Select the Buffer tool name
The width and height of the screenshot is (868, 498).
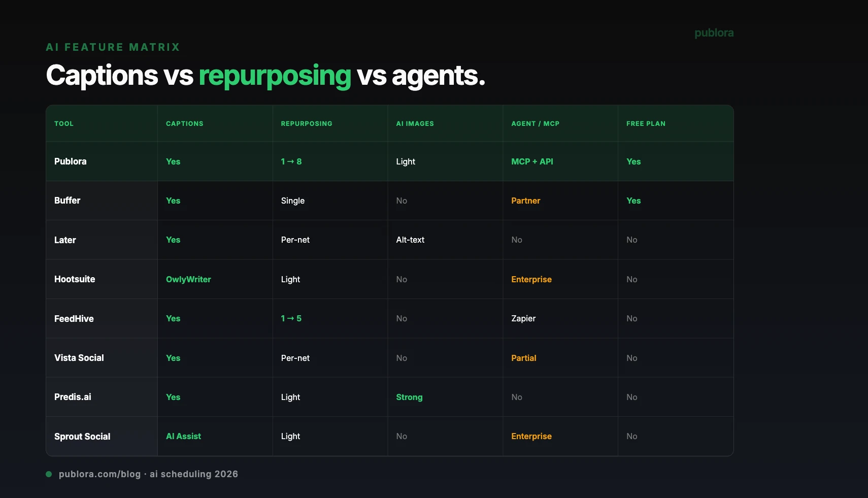tap(68, 201)
